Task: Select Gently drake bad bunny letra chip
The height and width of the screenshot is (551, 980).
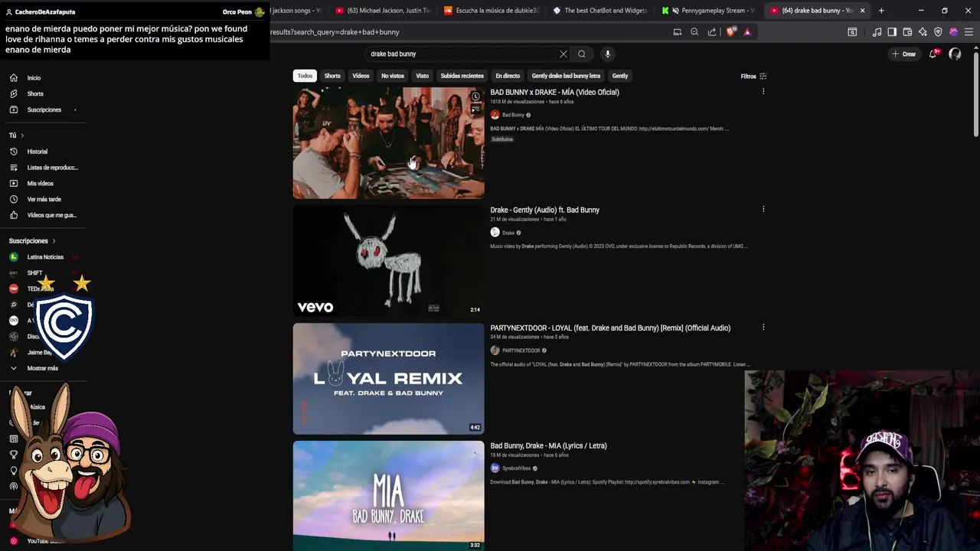Action: point(566,76)
